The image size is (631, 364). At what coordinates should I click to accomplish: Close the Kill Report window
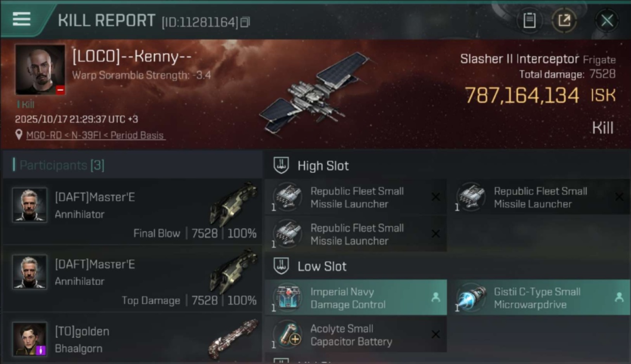607,20
